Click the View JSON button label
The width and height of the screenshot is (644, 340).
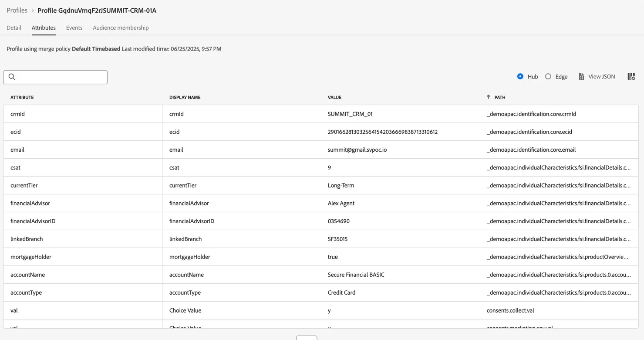click(601, 76)
